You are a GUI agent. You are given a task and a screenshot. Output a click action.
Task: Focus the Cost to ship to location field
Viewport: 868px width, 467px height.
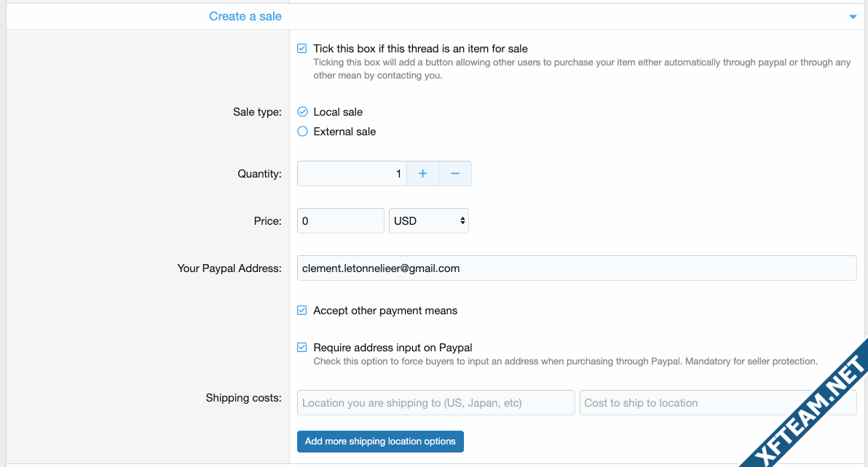coord(718,403)
